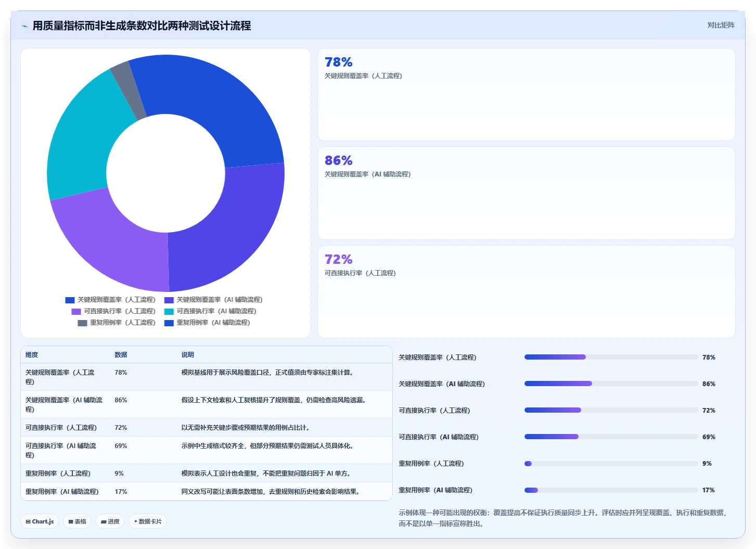Toggle legend item 关键规则覆盖率(人工流程)

[110, 300]
